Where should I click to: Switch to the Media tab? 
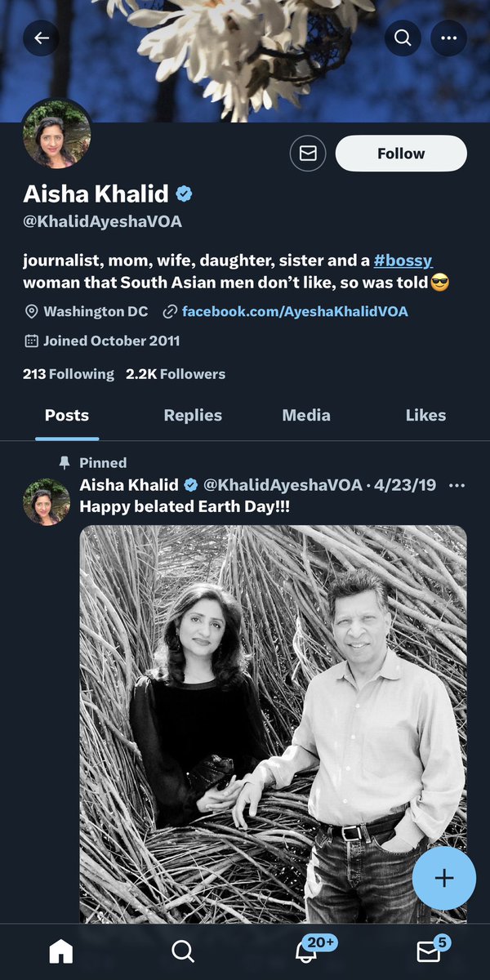(306, 415)
